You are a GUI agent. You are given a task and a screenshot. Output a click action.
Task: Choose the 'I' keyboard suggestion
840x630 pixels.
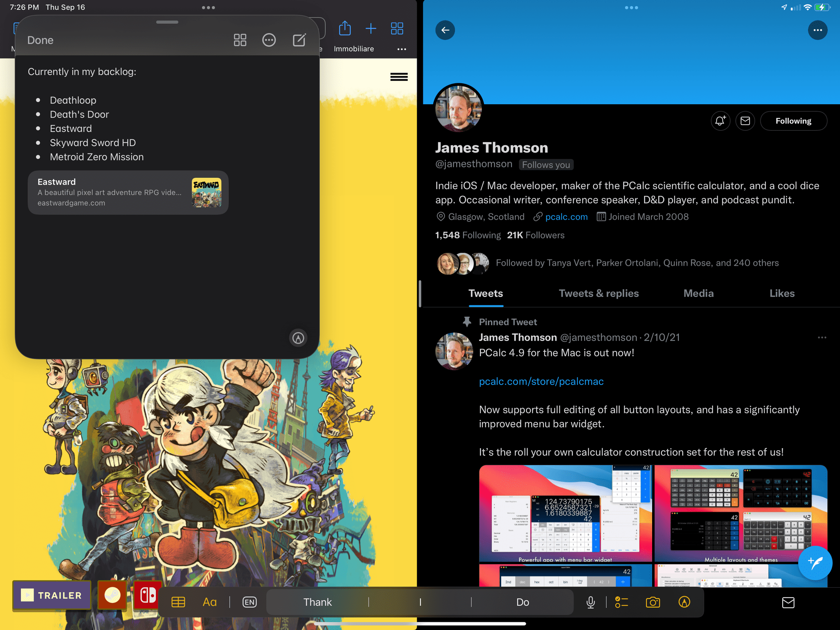[420, 602]
